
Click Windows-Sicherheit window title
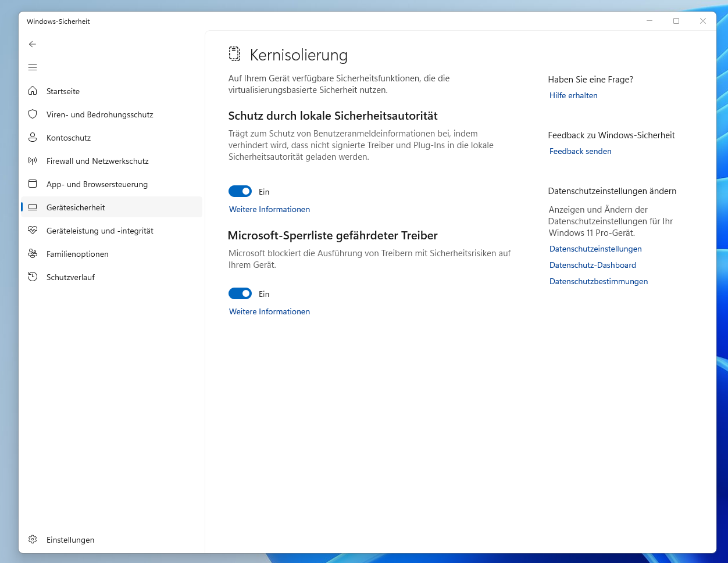pos(58,21)
